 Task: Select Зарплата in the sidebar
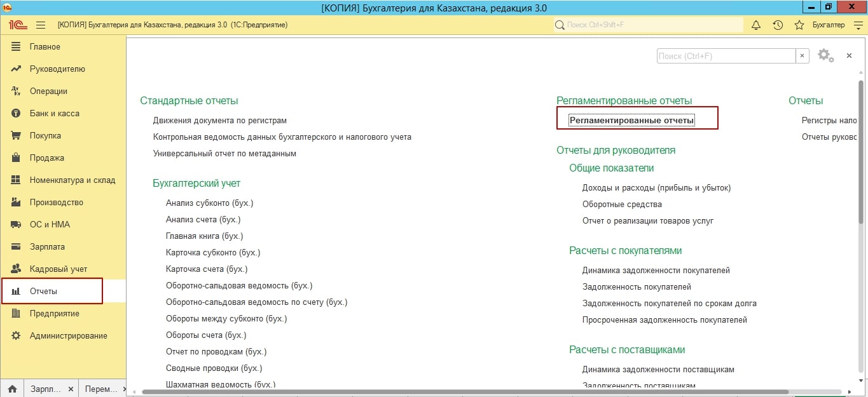47,246
